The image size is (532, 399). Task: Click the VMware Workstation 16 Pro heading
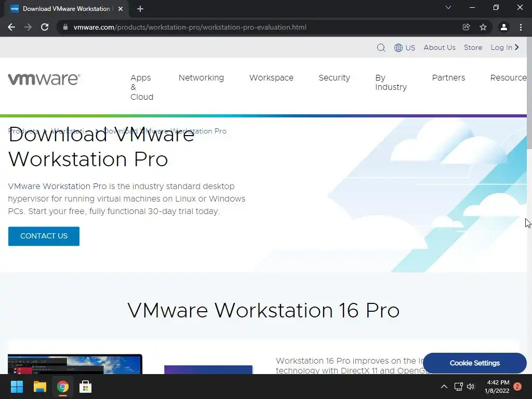pyautogui.click(x=263, y=311)
